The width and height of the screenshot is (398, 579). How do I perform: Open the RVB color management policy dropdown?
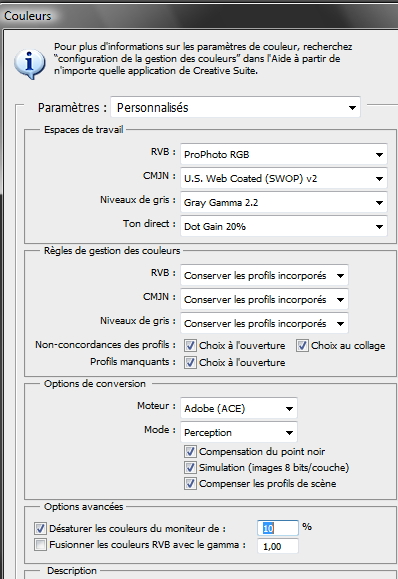264,275
